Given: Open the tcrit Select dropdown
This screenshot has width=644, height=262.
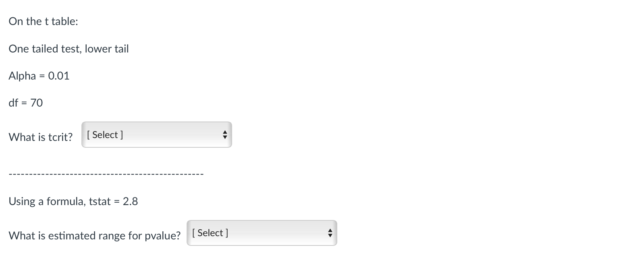Looking at the screenshot, I should [156, 135].
